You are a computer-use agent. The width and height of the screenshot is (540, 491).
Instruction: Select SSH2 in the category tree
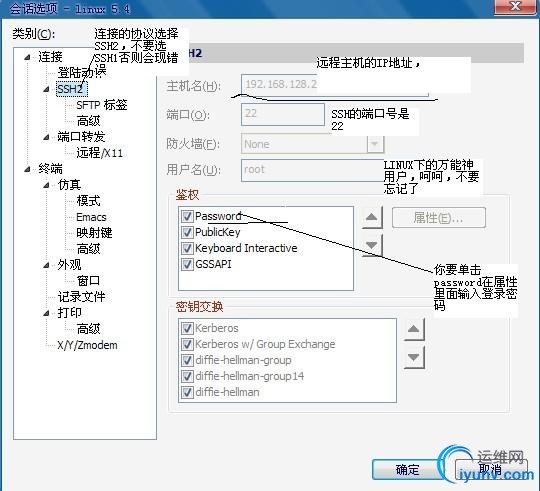tap(72, 89)
